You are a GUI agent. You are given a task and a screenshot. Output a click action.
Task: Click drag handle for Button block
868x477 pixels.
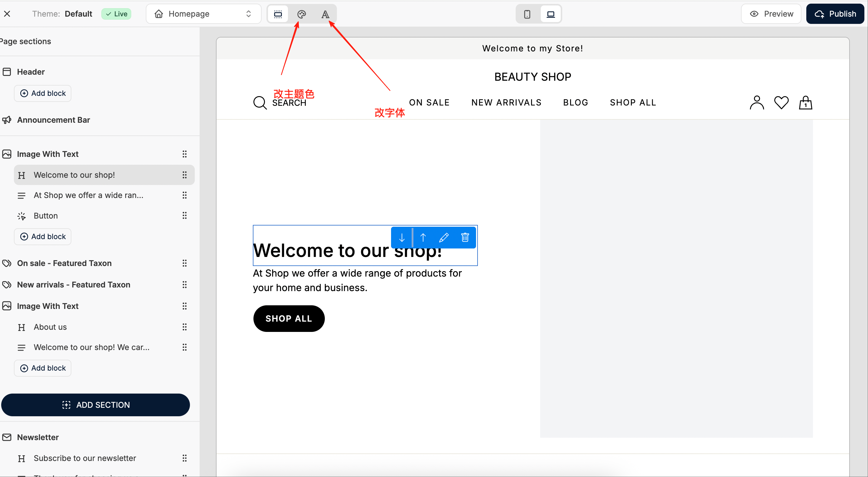[x=184, y=216]
